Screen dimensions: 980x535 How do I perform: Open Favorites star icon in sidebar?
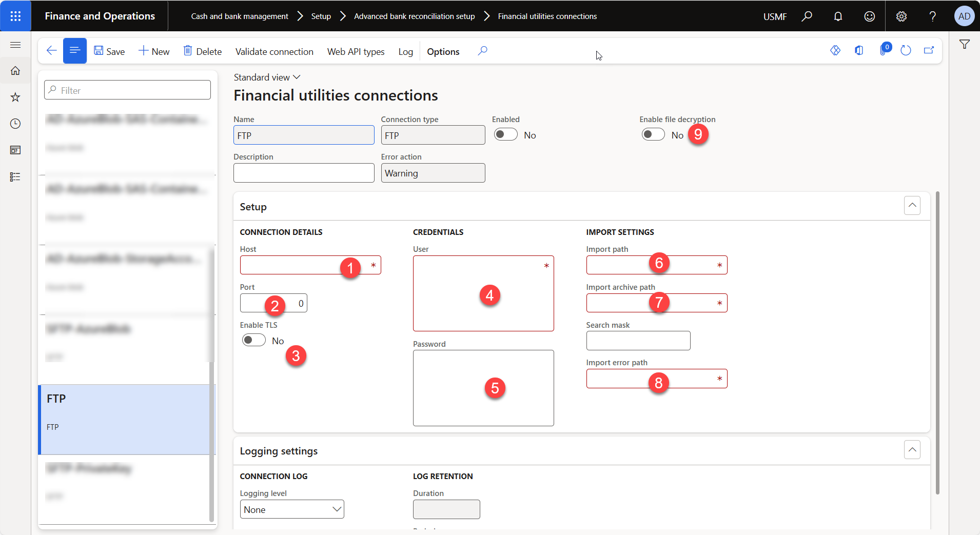coord(15,97)
